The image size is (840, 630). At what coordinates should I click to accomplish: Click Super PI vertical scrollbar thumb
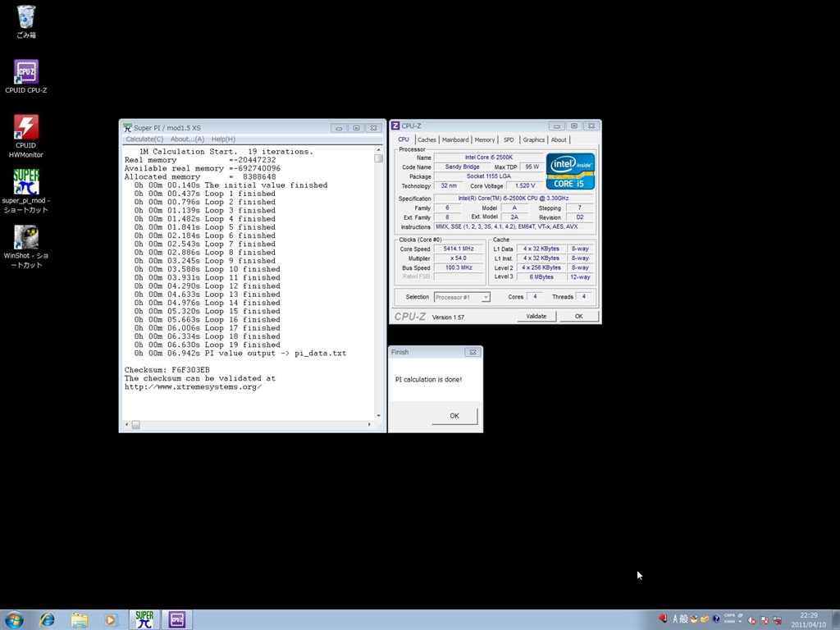coord(379,158)
